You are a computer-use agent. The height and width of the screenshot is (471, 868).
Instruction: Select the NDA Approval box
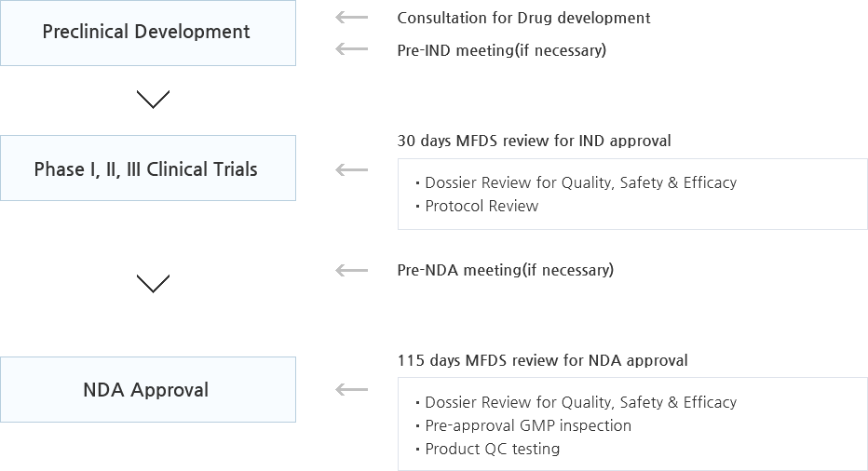[148, 390]
